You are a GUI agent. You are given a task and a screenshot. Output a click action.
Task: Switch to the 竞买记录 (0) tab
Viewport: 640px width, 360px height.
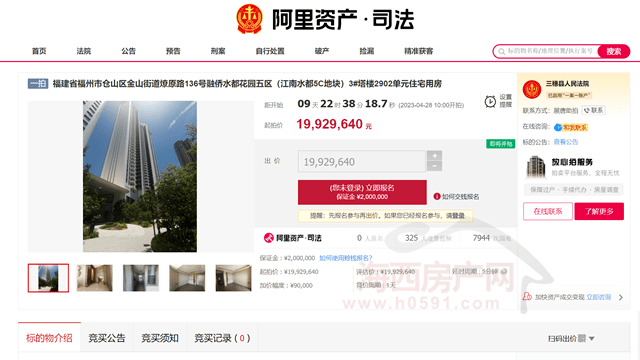[222, 338]
